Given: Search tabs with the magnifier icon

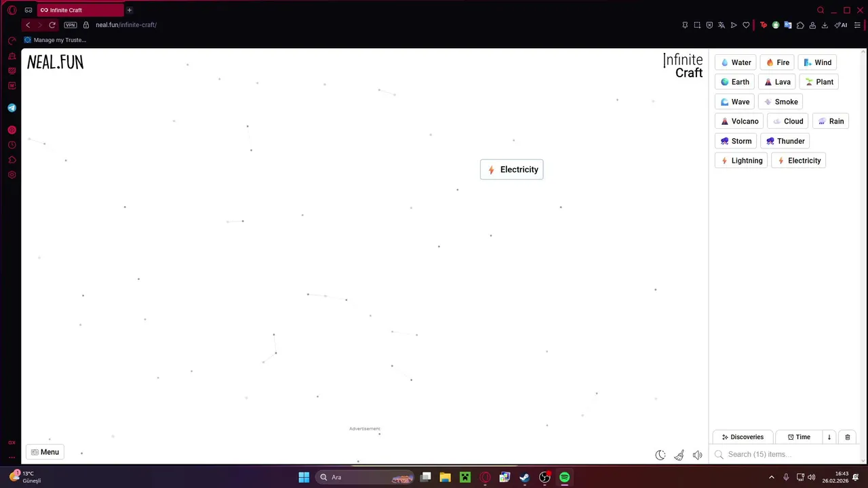Looking at the screenshot, I should pyautogui.click(x=821, y=10).
